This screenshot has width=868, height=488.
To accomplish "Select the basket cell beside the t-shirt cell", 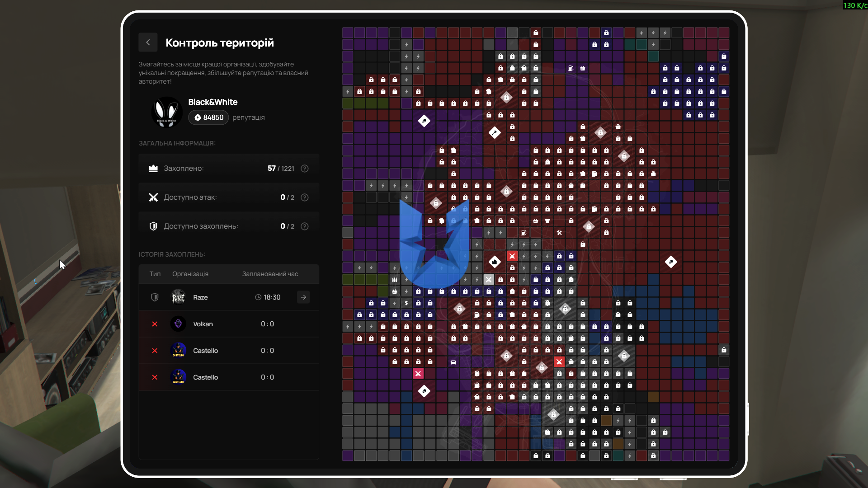I will (x=536, y=221).
